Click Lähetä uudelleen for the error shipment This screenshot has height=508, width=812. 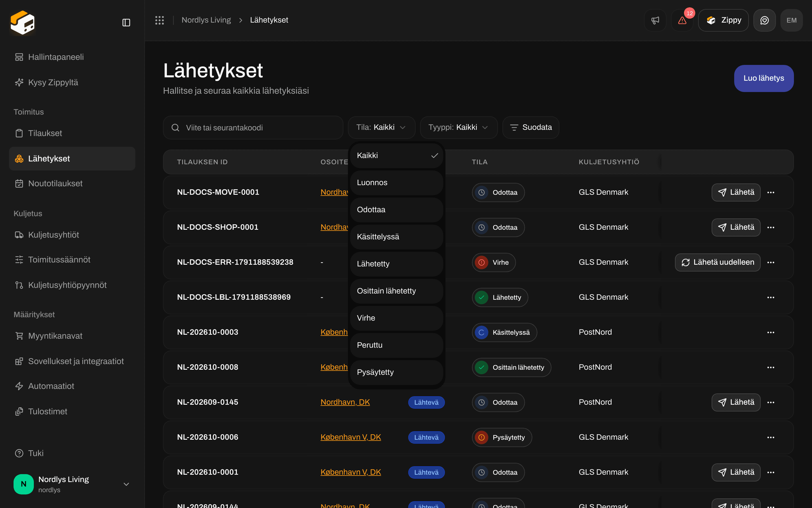718,262
